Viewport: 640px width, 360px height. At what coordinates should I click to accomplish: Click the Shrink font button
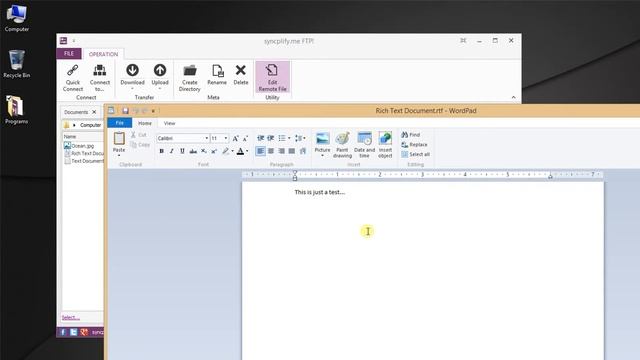(245, 138)
